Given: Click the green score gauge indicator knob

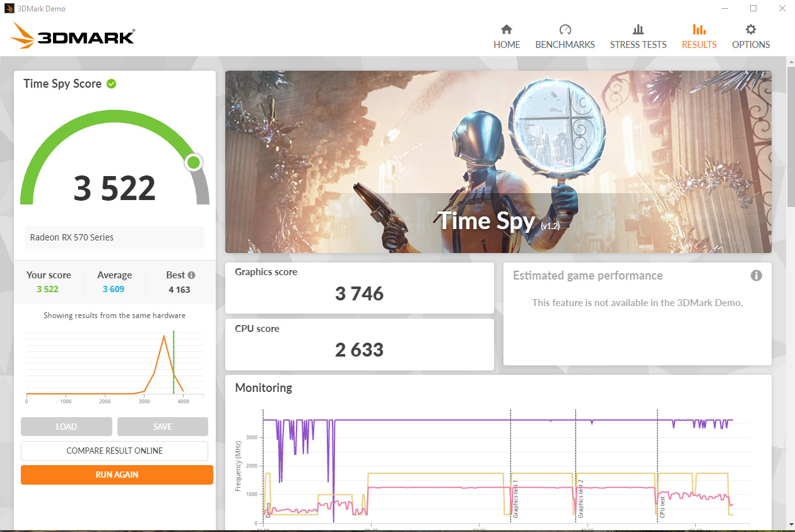Looking at the screenshot, I should (194, 163).
